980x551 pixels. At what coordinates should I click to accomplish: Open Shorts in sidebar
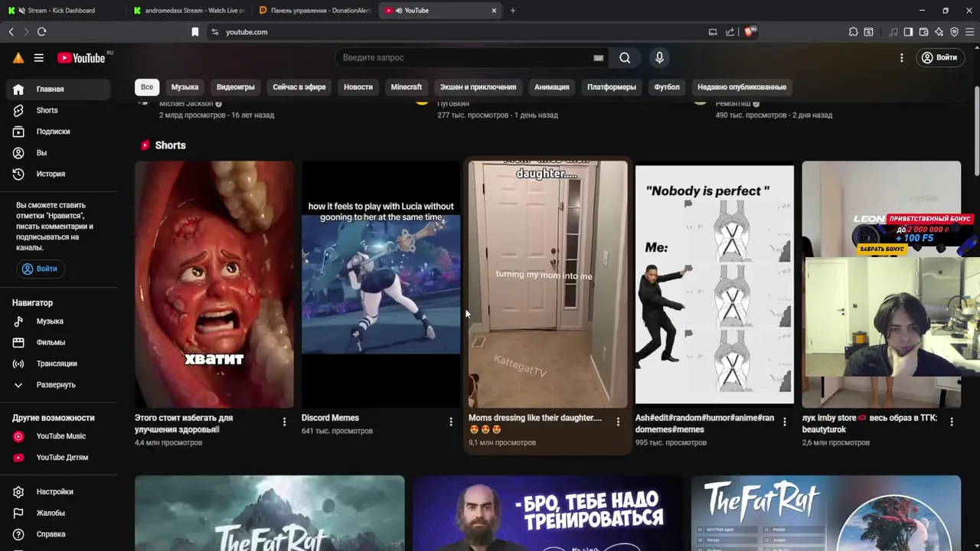(x=60, y=110)
